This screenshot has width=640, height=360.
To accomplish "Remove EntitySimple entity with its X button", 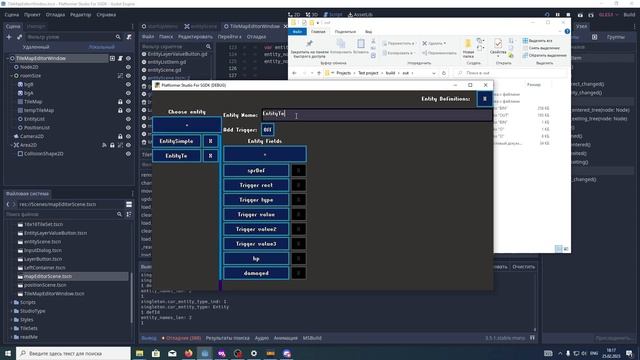I will (x=211, y=141).
